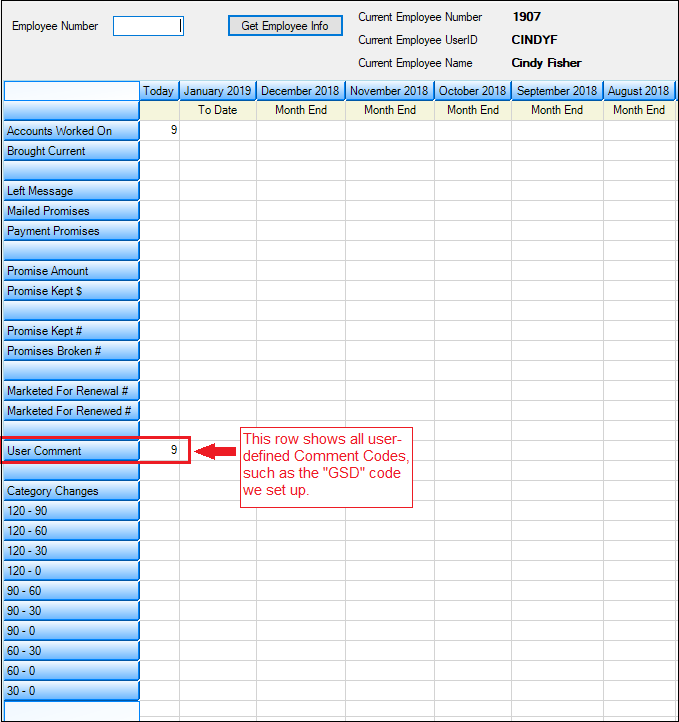Viewport: 679px width, 722px height.
Task: Select the Today column header
Action: click(159, 91)
